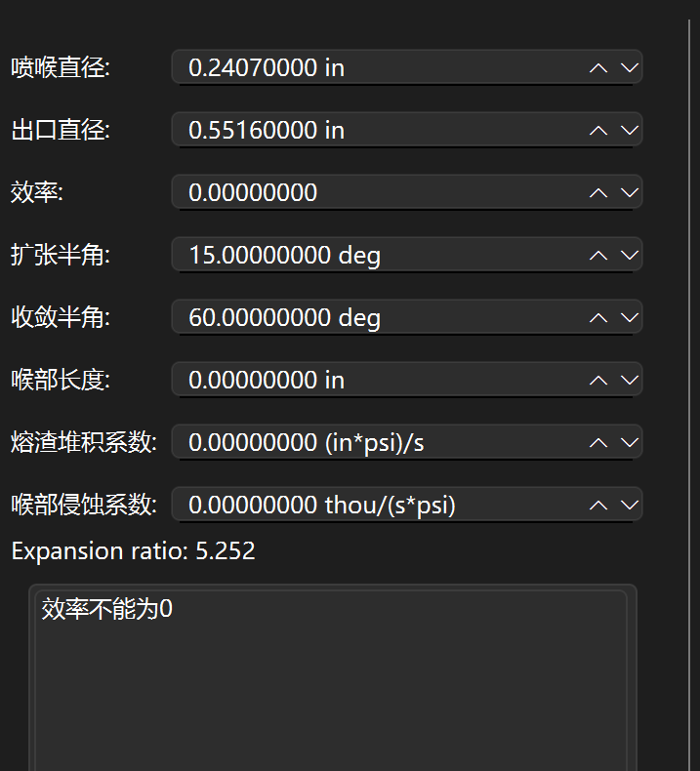Viewport: 700px width, 771px height.
Task: Click the 出口直径 input field
Action: [407, 130]
